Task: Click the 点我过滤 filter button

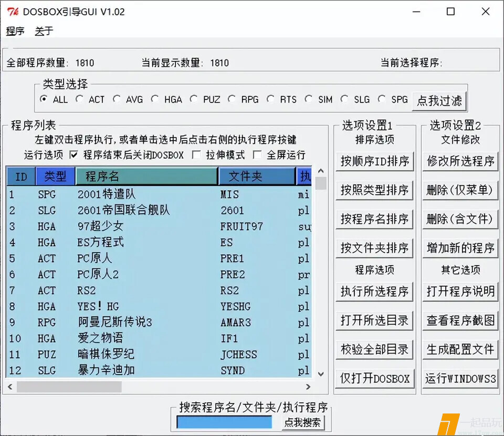Action: 439,100
